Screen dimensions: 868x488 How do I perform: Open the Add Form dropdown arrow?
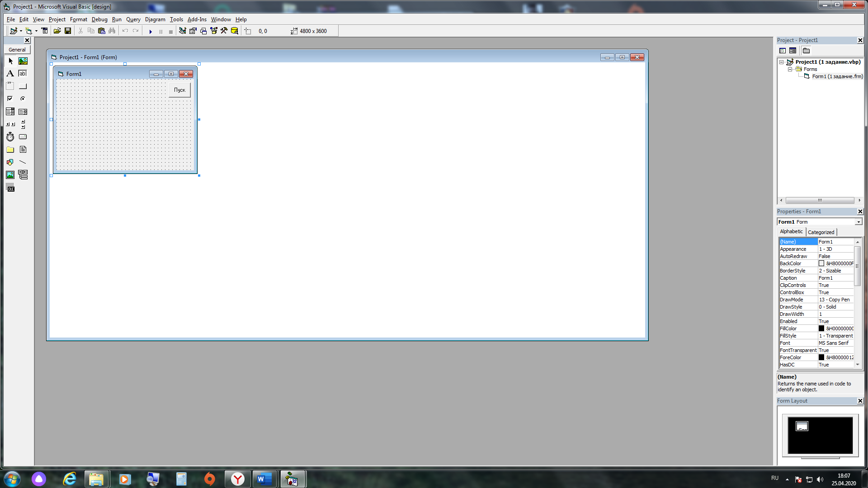(x=36, y=31)
